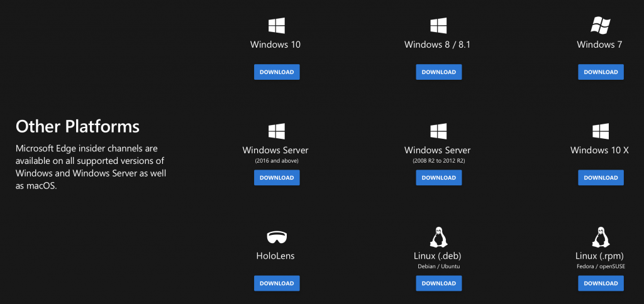Download for Windows Server 2016 and above
This screenshot has height=304, width=644.
click(277, 178)
